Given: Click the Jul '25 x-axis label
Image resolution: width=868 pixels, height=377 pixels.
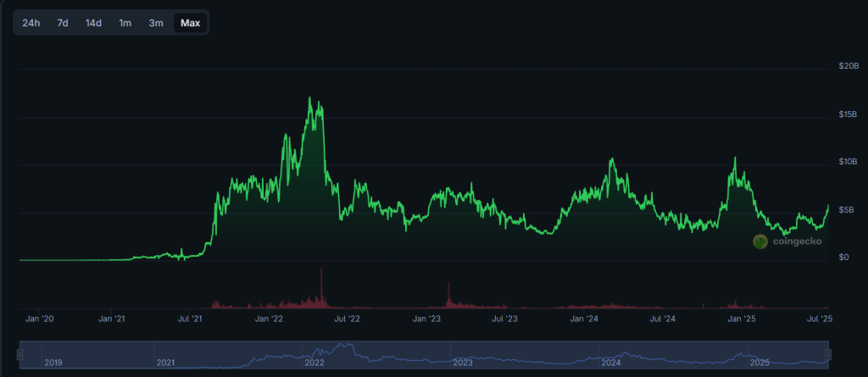Looking at the screenshot, I should coord(819,319).
